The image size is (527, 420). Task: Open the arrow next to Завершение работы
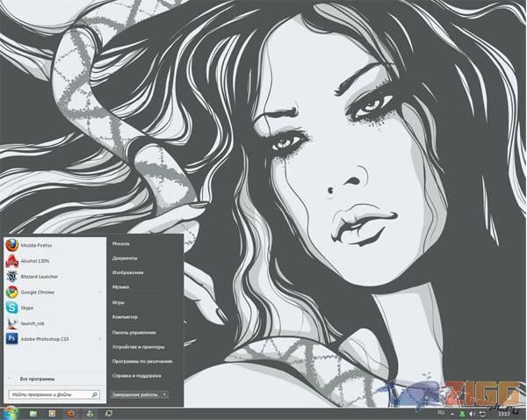pos(165,395)
